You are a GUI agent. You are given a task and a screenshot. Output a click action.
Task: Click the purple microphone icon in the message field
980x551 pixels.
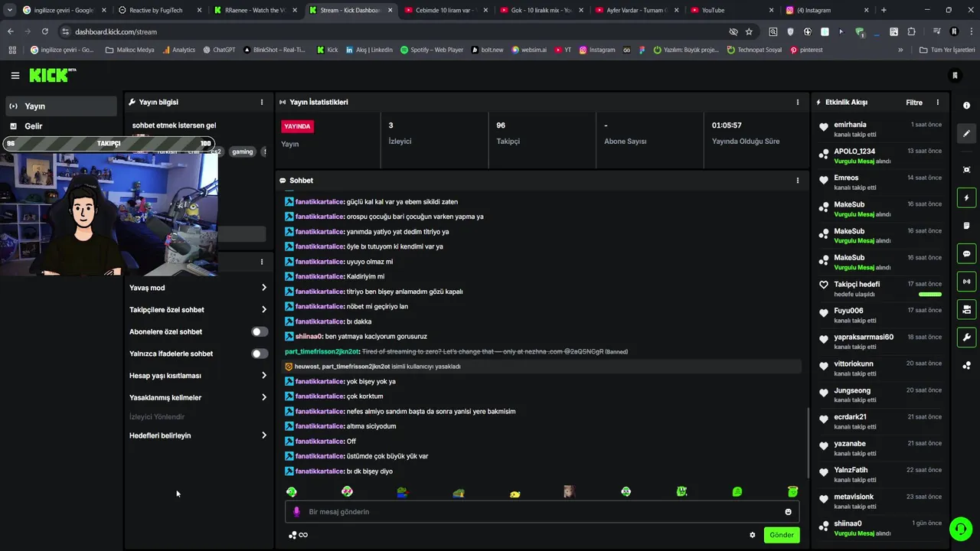pos(297,512)
